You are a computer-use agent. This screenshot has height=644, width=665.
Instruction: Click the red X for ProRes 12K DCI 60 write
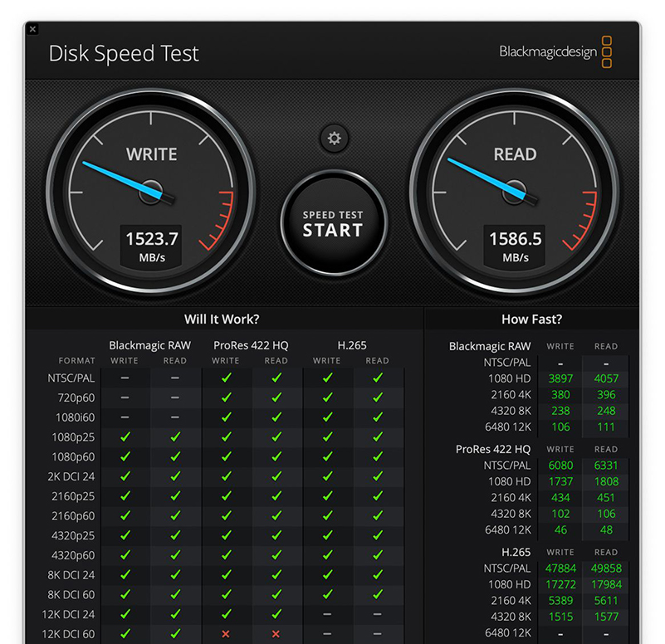tap(226, 634)
